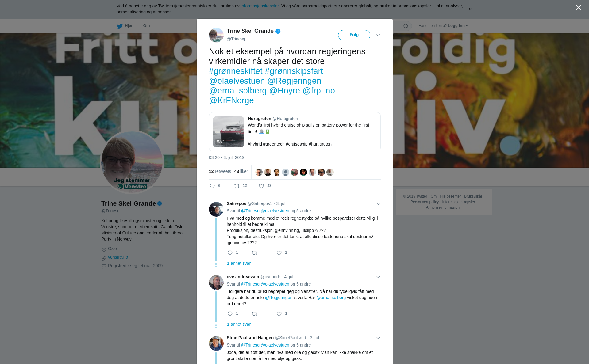Like the Satirepos reply
Viewport: 589px width, 364px height.
pos(279,253)
